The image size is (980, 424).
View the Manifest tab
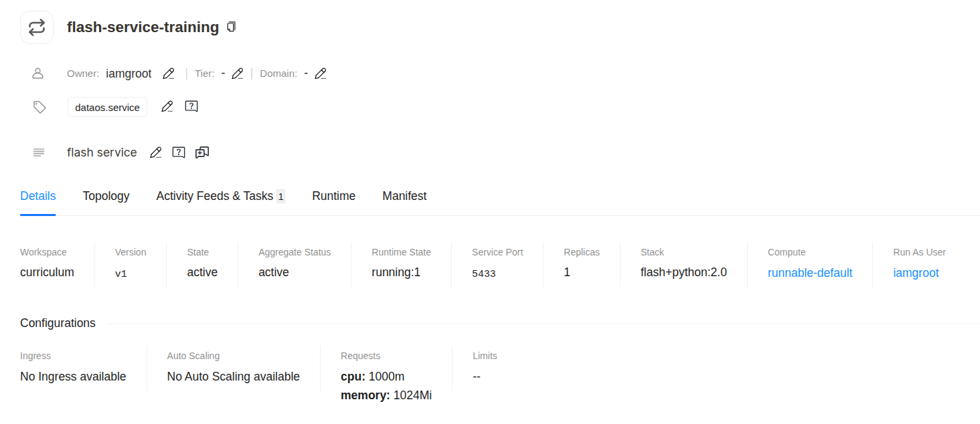coord(404,196)
